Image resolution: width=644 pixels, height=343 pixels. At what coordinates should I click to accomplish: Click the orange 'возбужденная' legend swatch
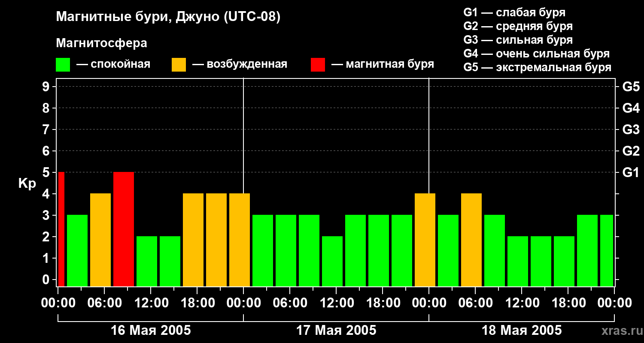179,65
